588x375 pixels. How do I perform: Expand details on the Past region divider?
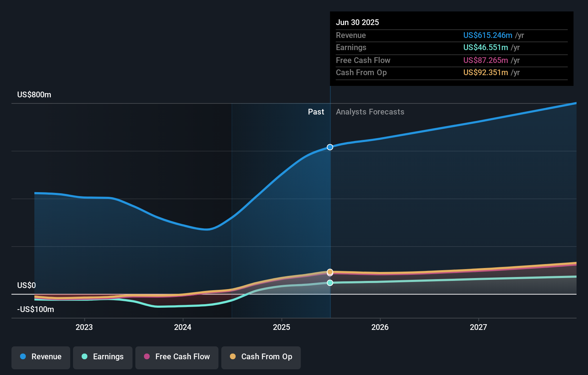[x=315, y=112]
